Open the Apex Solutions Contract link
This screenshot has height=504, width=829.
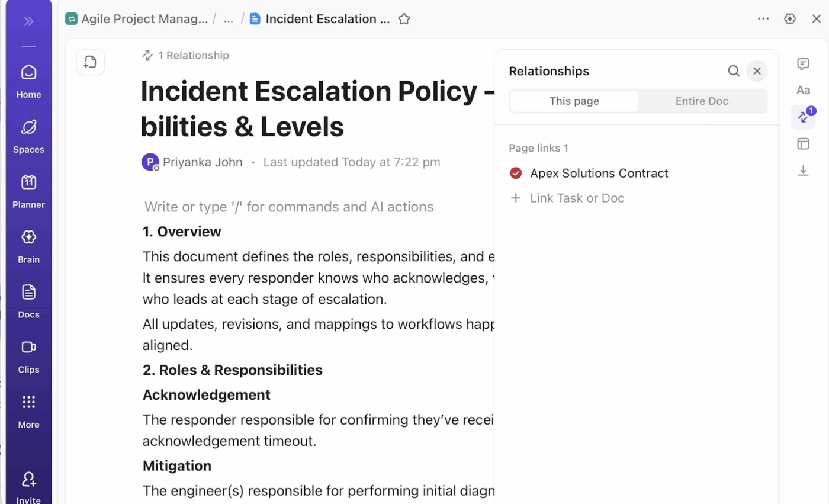point(599,173)
